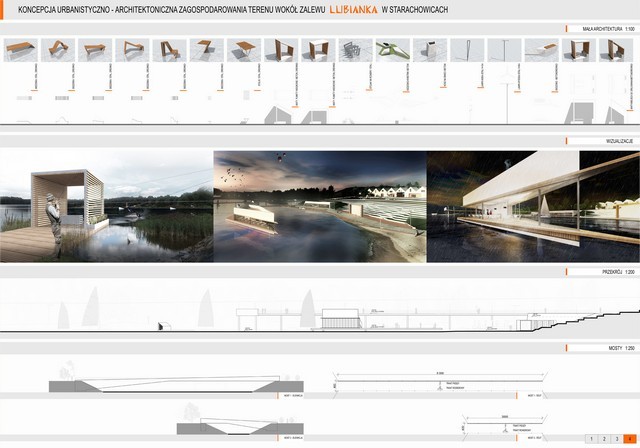Click the curved wooden lounger thumbnail
The height and width of the screenshot is (448, 640).
(58, 50)
